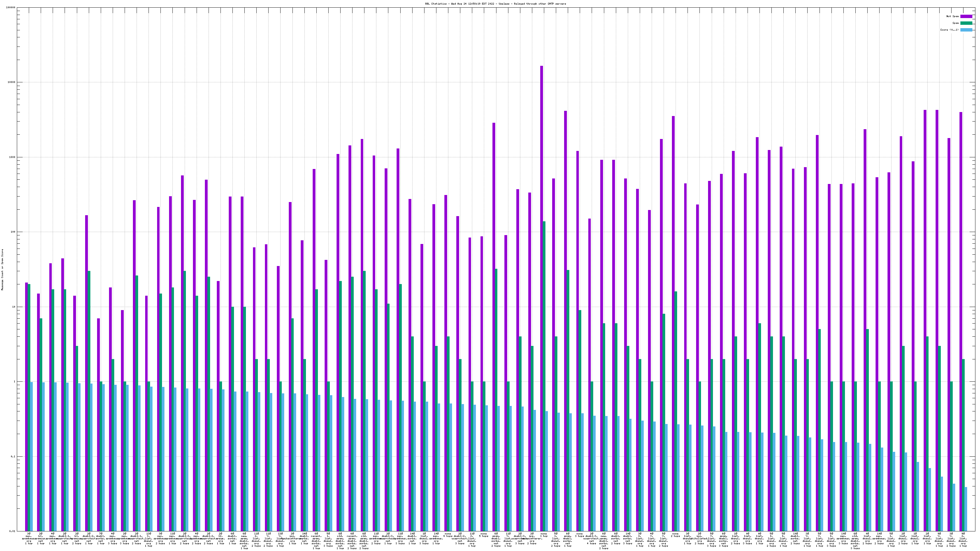Click the leftmost light blue Score bar
The image size is (980, 551).
click(32, 456)
